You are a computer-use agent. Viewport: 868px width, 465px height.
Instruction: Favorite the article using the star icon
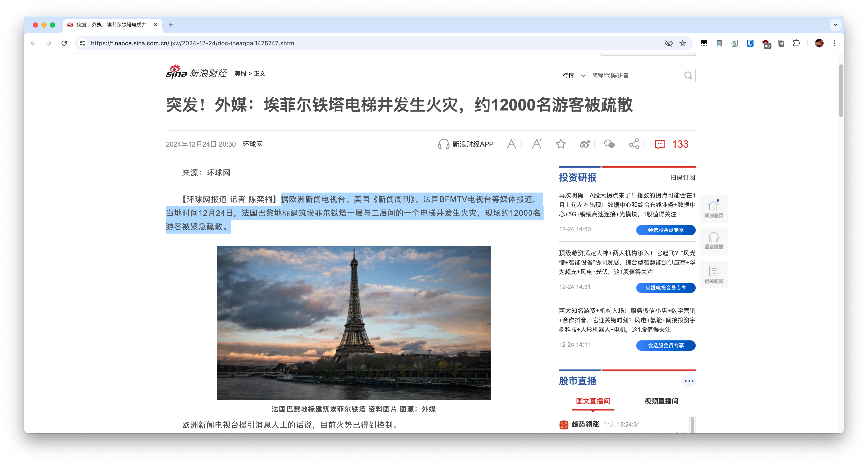[x=560, y=144]
